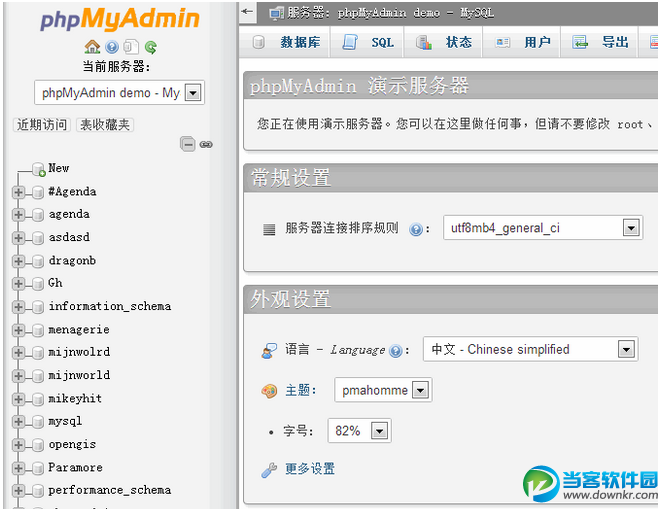
Task: Click the phpMyAdmin logo
Action: [119, 19]
